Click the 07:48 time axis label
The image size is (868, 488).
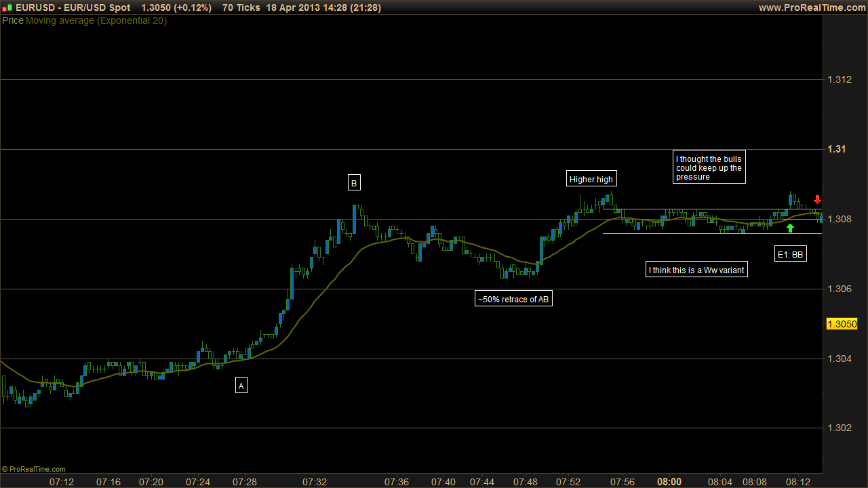click(526, 482)
